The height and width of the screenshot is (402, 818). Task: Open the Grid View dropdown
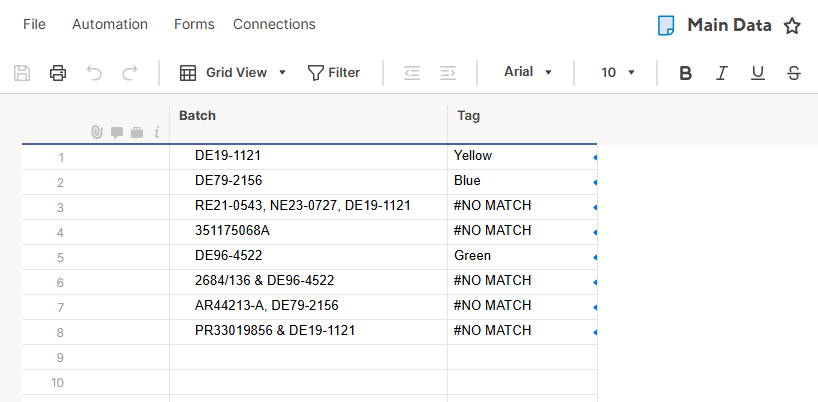pos(233,72)
